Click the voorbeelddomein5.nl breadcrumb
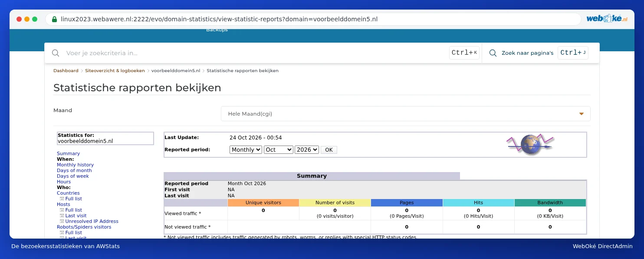Image resolution: width=644 pixels, height=259 pixels. pos(176,71)
